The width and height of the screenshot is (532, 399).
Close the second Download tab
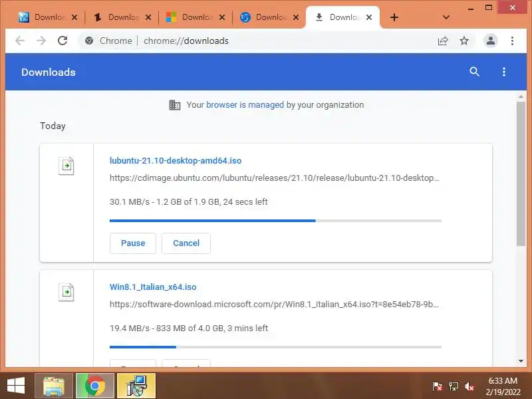tap(148, 17)
